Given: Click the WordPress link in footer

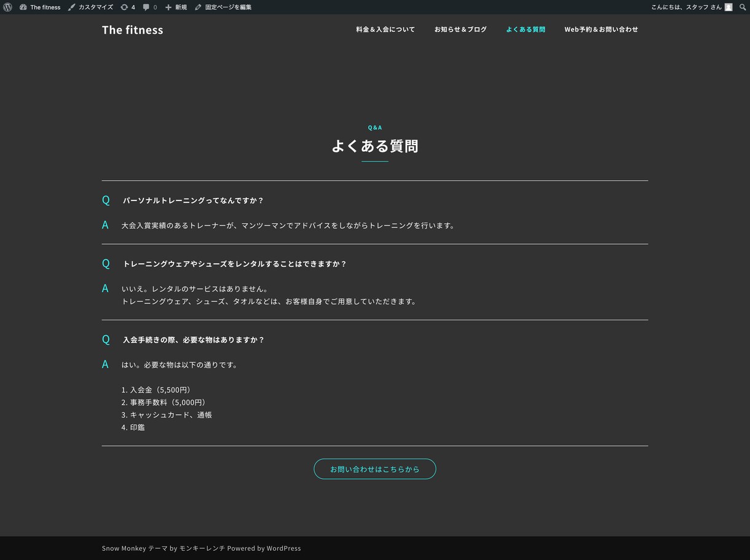Looking at the screenshot, I should [283, 548].
